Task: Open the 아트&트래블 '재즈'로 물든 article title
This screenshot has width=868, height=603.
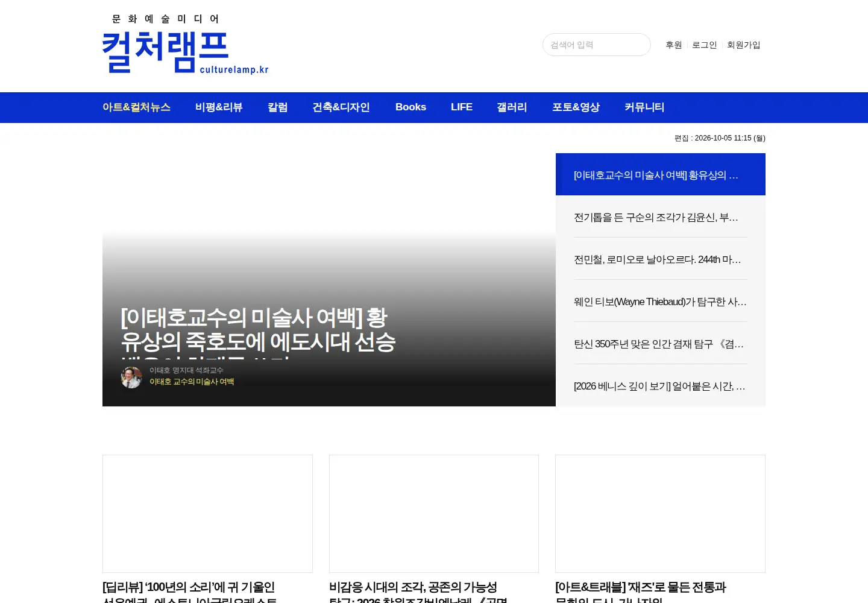Action: point(641,592)
